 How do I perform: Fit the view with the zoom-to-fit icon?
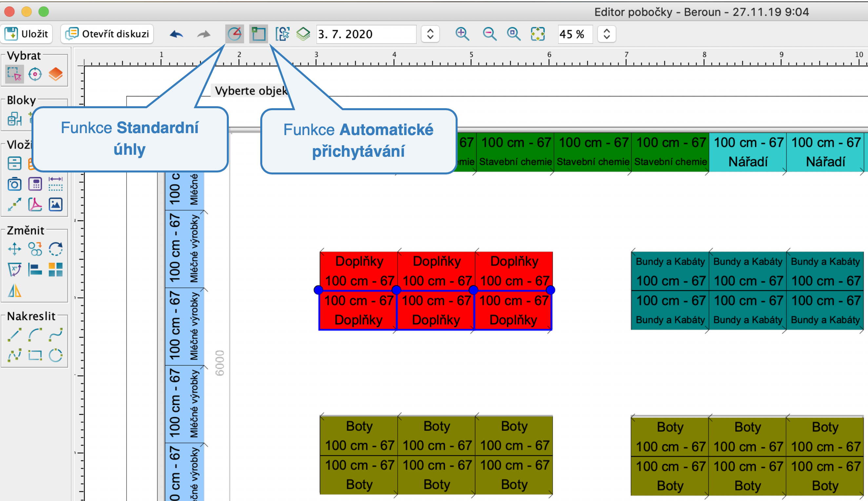[538, 34]
